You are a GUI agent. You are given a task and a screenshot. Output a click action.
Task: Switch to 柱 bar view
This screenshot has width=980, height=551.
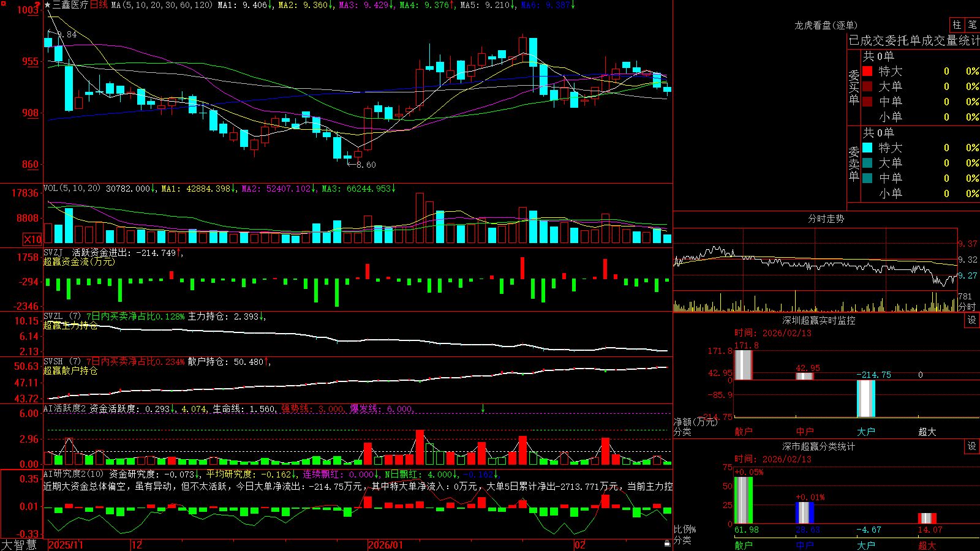point(957,25)
